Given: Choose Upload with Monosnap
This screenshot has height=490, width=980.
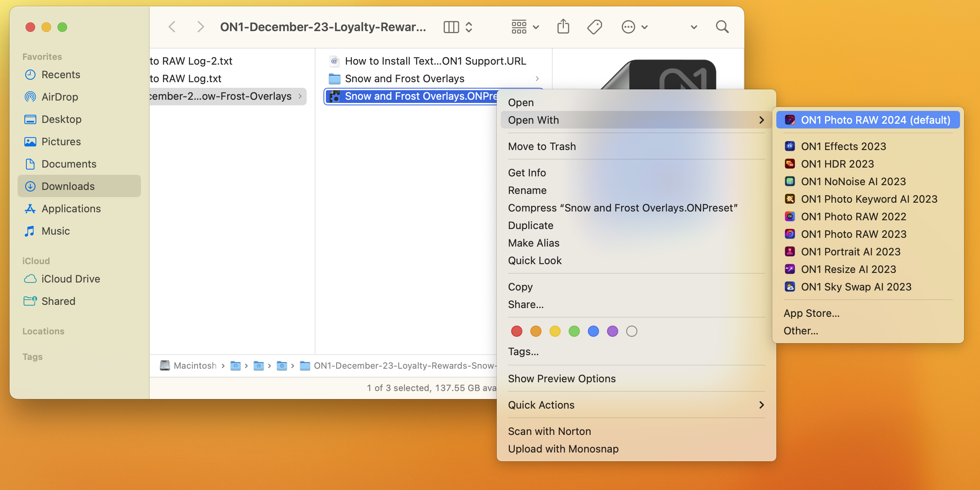Looking at the screenshot, I should click(x=636, y=449).
